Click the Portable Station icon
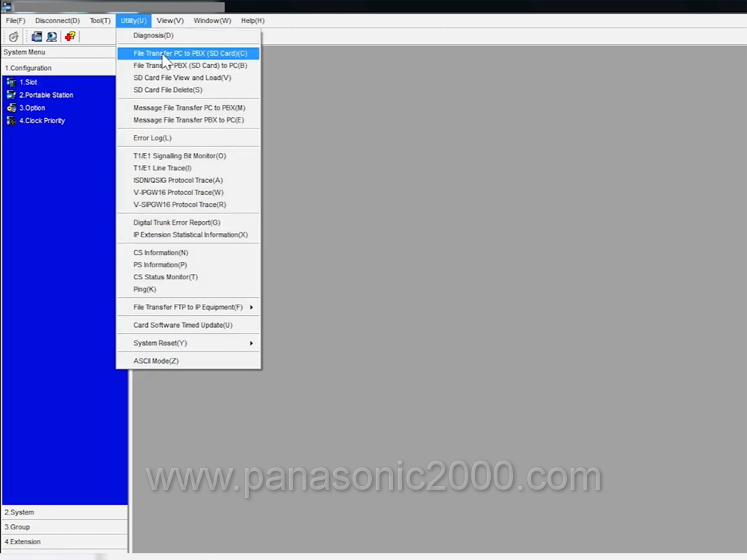The image size is (747, 560). pyautogui.click(x=11, y=95)
